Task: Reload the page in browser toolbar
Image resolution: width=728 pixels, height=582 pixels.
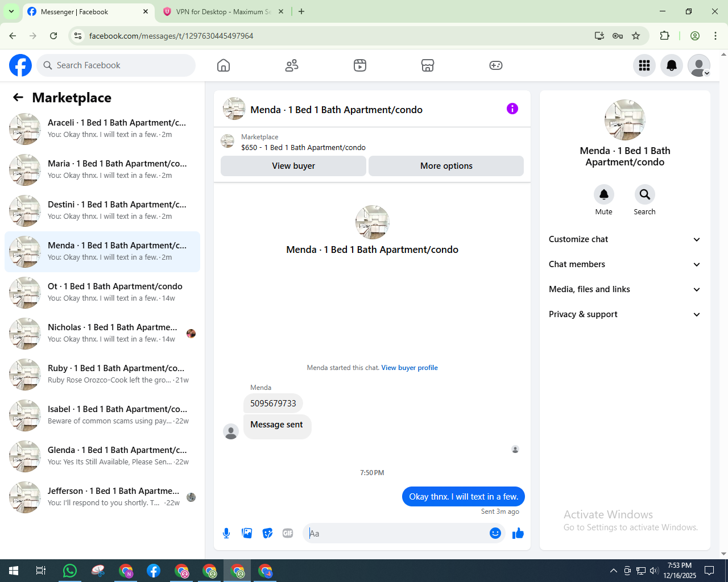Action: pos(53,36)
